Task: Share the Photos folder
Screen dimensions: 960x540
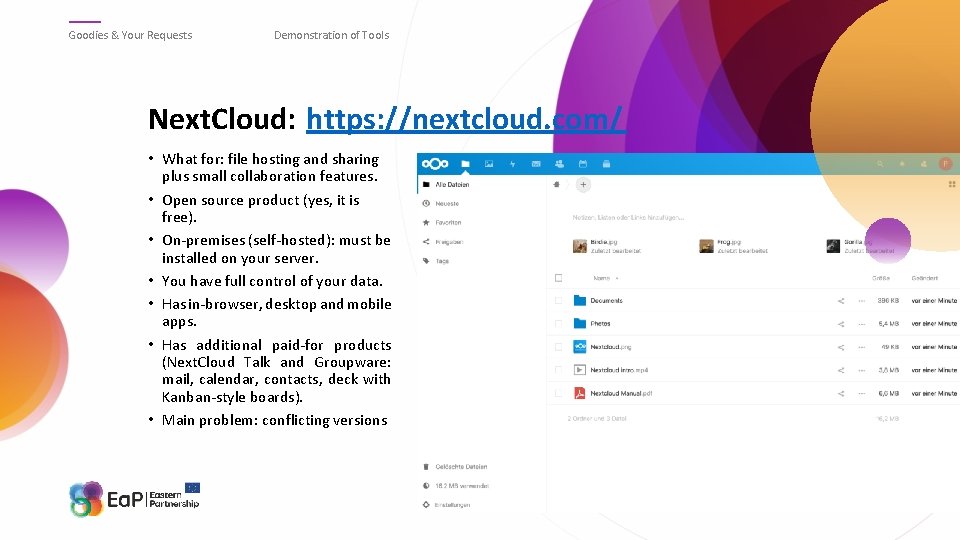Action: click(841, 324)
